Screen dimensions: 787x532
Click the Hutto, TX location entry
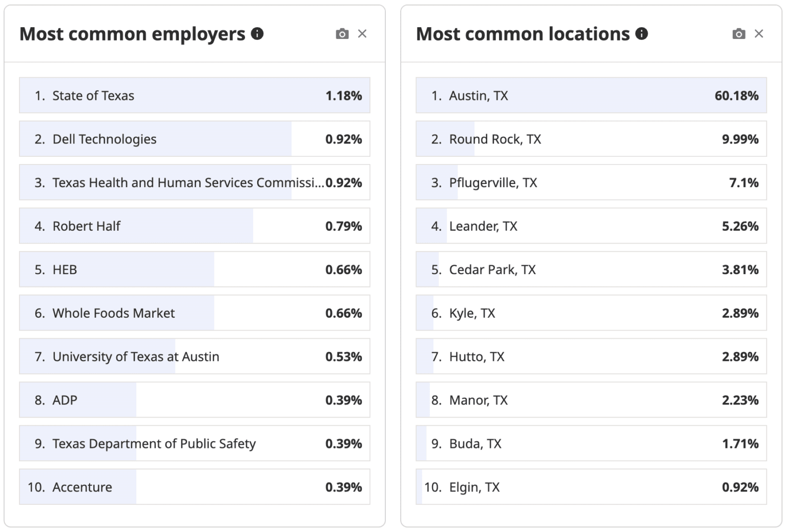[590, 357]
